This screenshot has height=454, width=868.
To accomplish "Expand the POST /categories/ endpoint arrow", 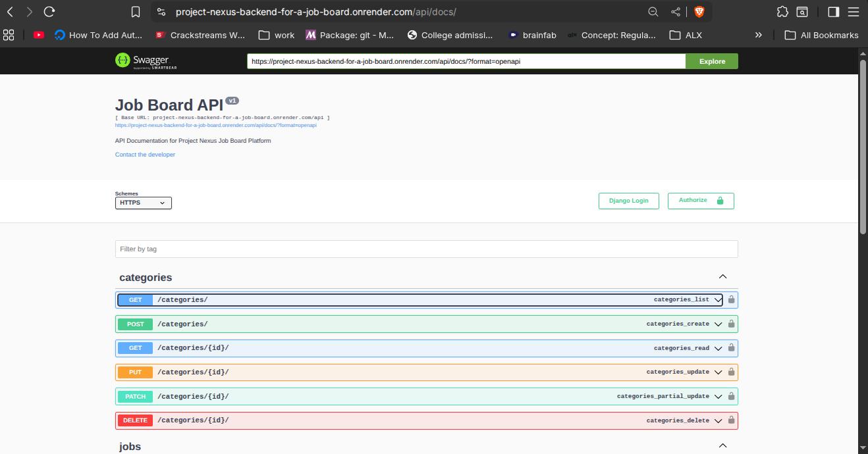I will [x=718, y=324].
